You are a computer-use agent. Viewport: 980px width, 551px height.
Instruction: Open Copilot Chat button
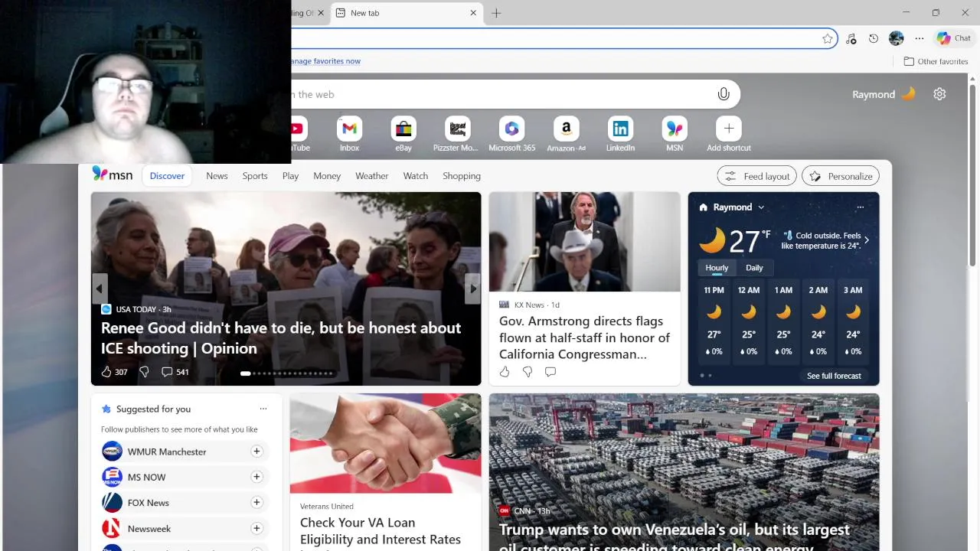click(x=954, y=38)
